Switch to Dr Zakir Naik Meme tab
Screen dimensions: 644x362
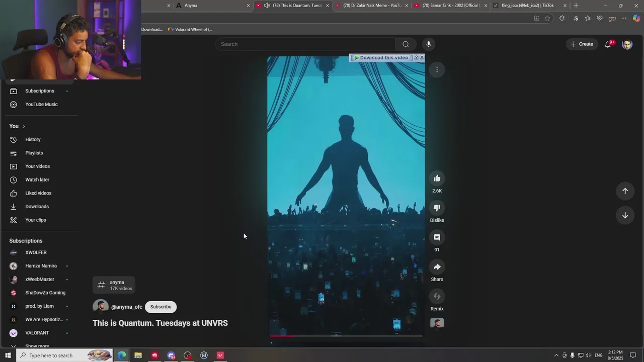[372, 6]
